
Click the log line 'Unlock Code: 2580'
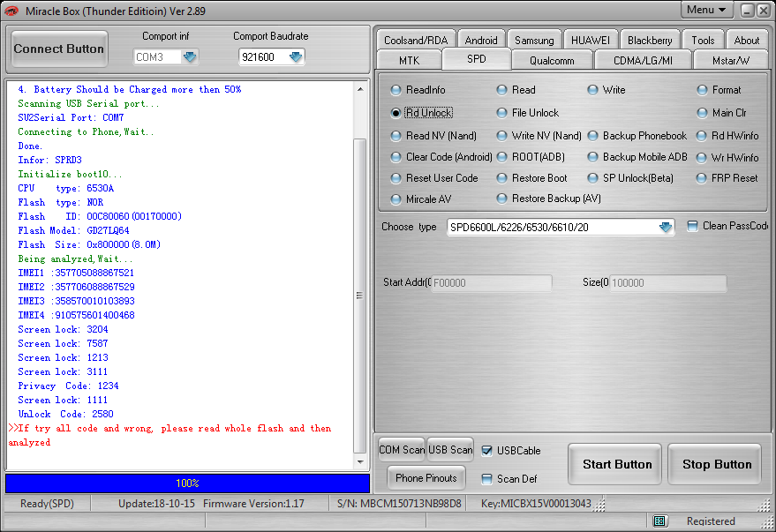click(66, 415)
